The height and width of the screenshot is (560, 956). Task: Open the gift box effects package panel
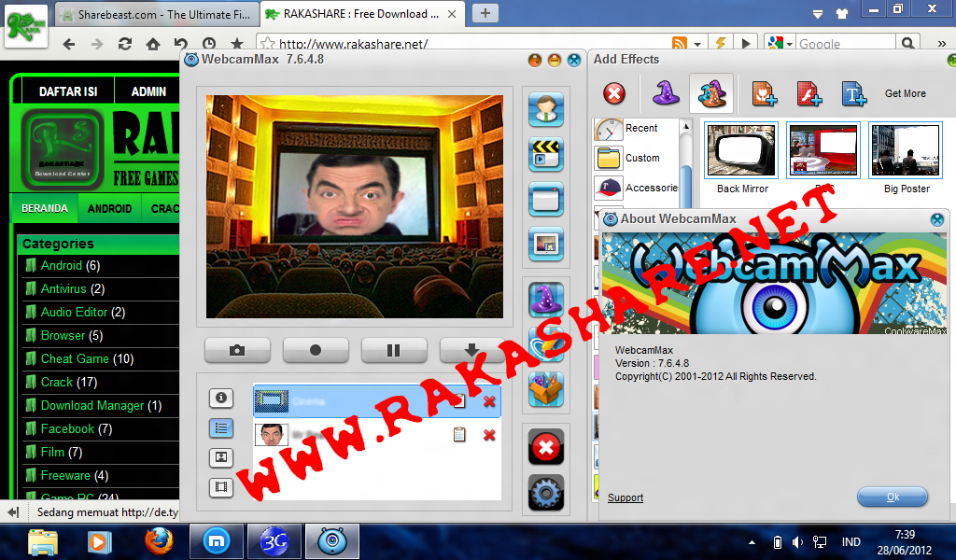545,390
